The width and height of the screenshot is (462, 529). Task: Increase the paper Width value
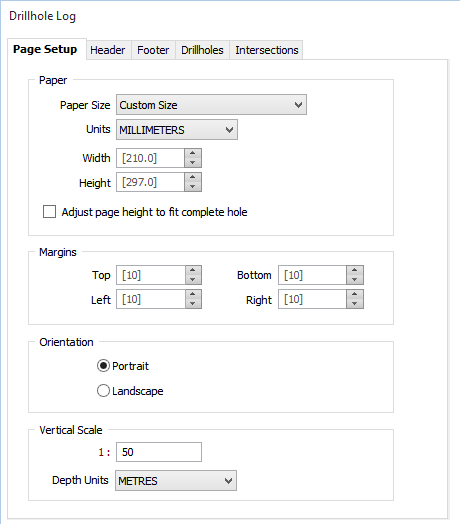pos(193,154)
